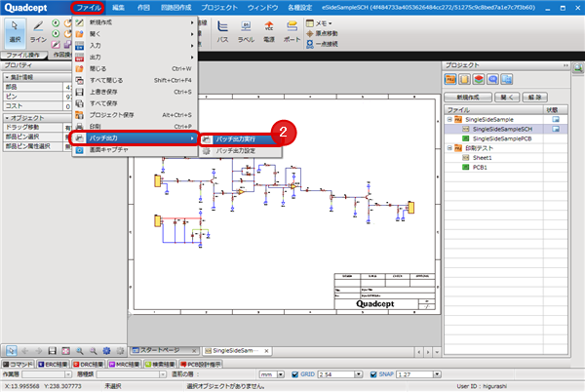Close the SingleSideSam document tab
The image size is (585, 392).
click(266, 351)
